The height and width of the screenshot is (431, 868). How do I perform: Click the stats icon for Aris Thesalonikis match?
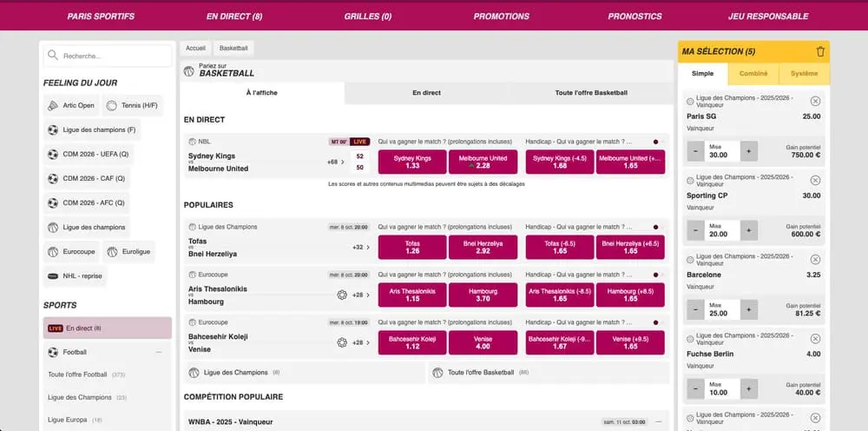coord(342,295)
